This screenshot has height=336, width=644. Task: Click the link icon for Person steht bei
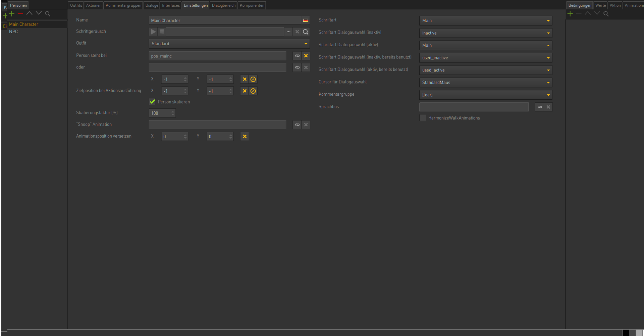[x=297, y=56]
